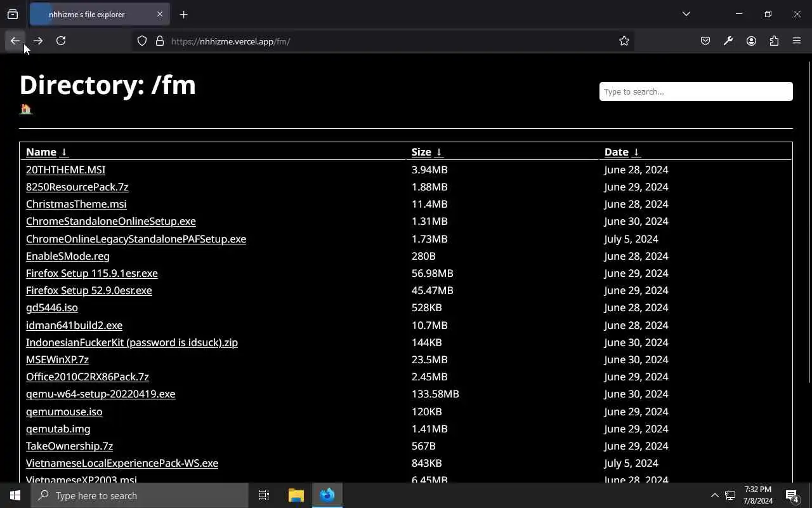This screenshot has height=508, width=812.
Task: Click the Directory: /fm heading
Action: pos(107,84)
